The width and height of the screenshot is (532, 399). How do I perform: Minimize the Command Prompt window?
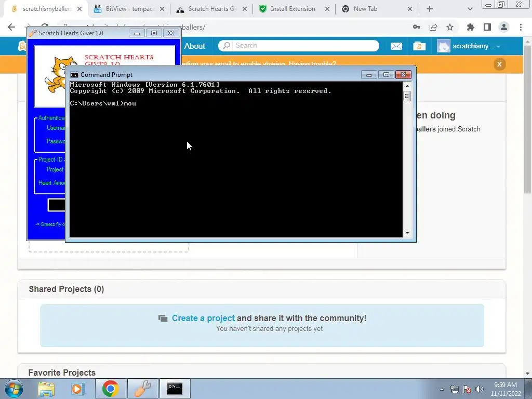[369, 75]
